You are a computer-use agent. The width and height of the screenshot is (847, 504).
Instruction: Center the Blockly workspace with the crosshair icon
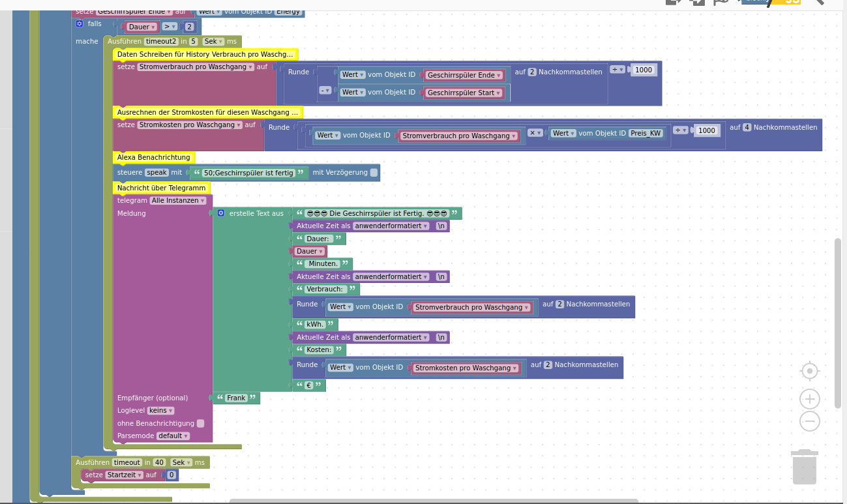pos(810,371)
